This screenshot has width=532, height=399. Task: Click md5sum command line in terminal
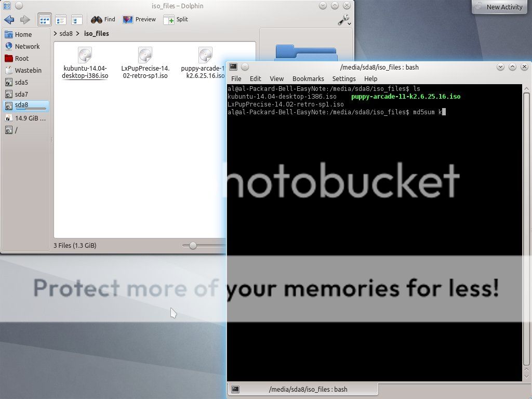point(336,112)
